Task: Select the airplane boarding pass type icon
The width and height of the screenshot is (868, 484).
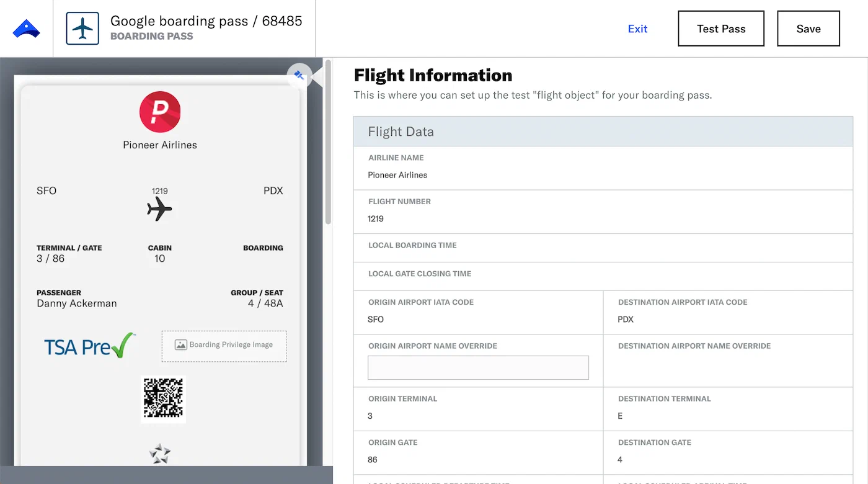Action: 82,28
